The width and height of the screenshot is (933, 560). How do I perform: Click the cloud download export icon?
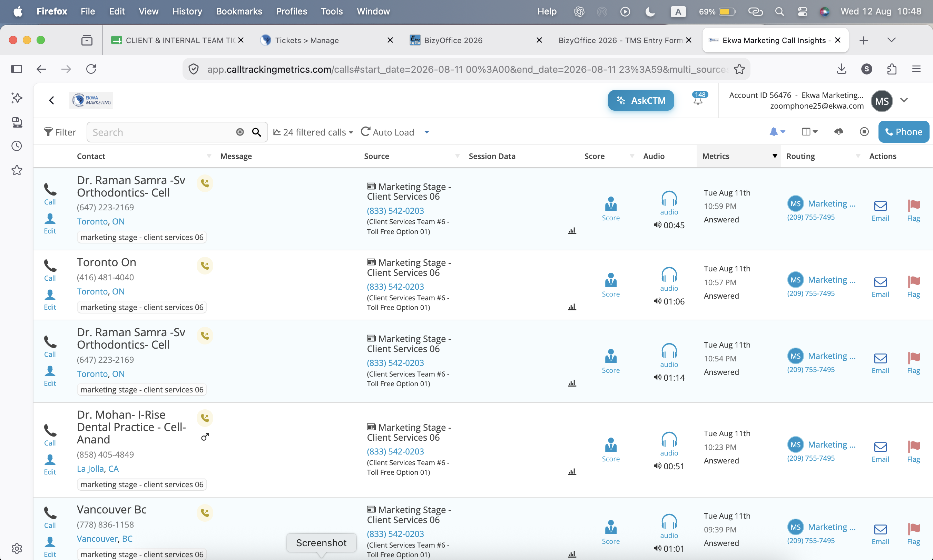click(838, 132)
